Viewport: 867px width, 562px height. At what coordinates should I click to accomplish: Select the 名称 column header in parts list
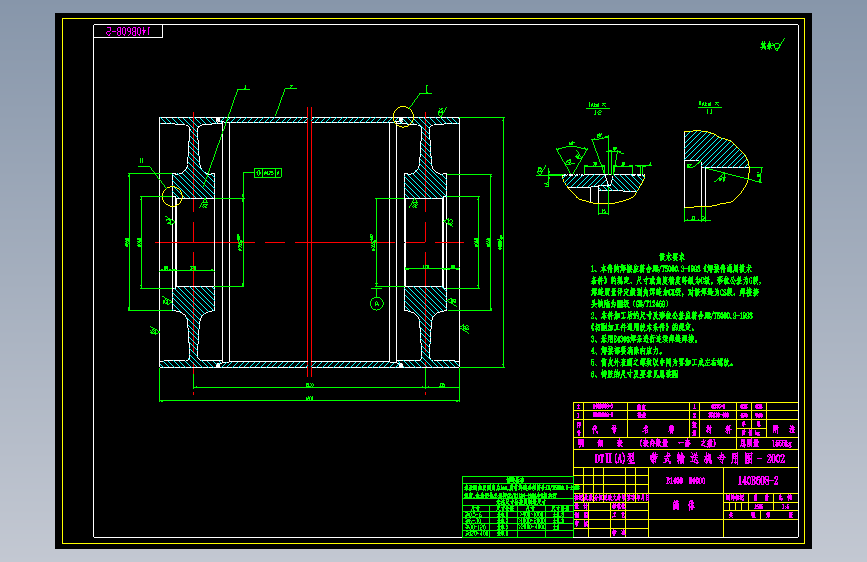[658, 429]
